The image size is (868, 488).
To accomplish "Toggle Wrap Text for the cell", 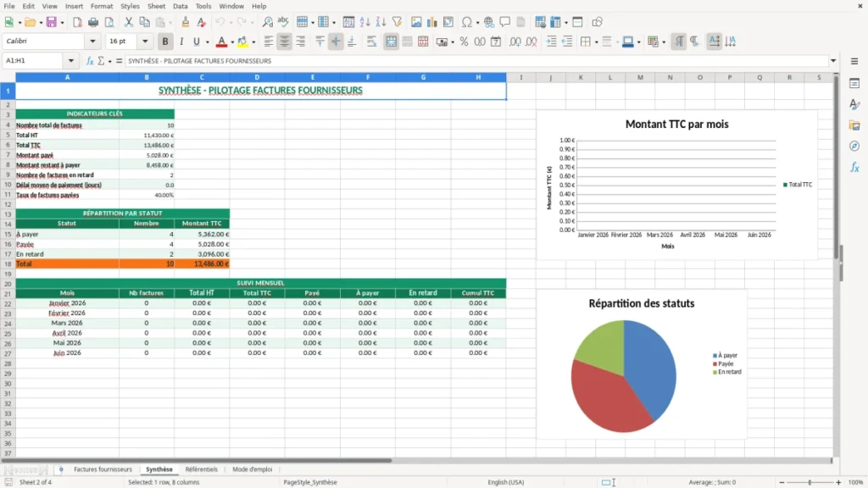I will click(x=371, y=42).
